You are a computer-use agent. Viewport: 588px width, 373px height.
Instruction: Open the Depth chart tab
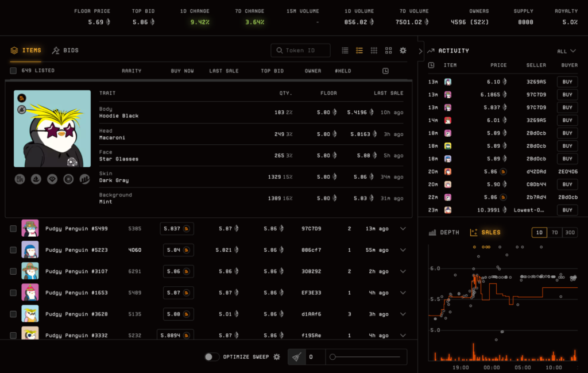pyautogui.click(x=444, y=233)
